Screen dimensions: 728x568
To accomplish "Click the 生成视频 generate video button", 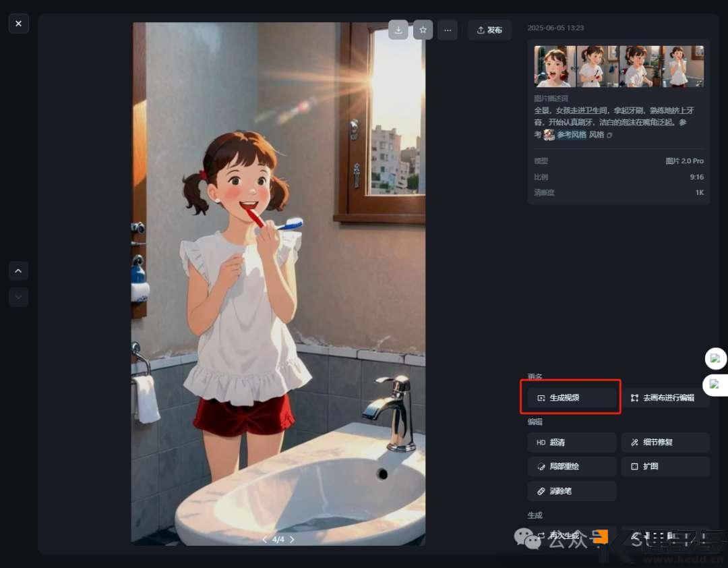I will pos(571,398).
